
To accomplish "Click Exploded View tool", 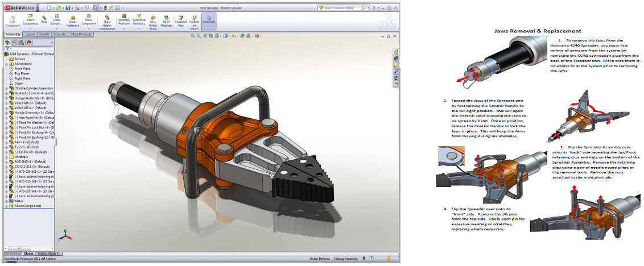I will [181, 22].
